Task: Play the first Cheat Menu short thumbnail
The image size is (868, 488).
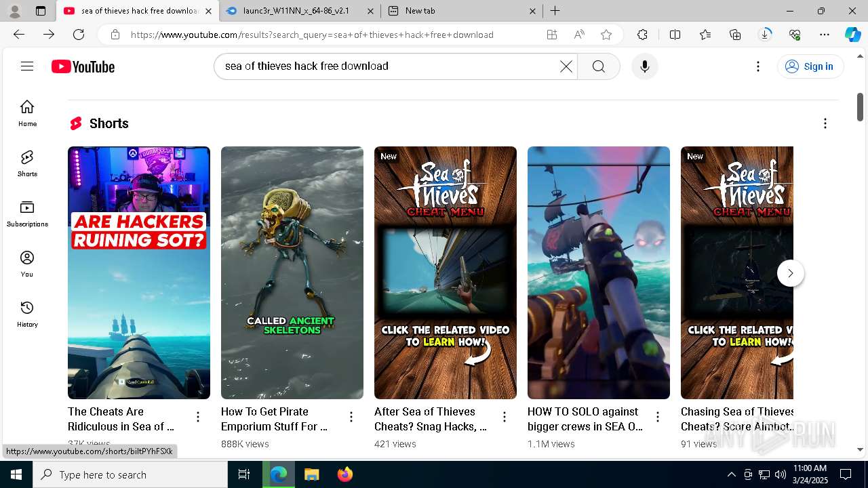Action: (x=446, y=272)
